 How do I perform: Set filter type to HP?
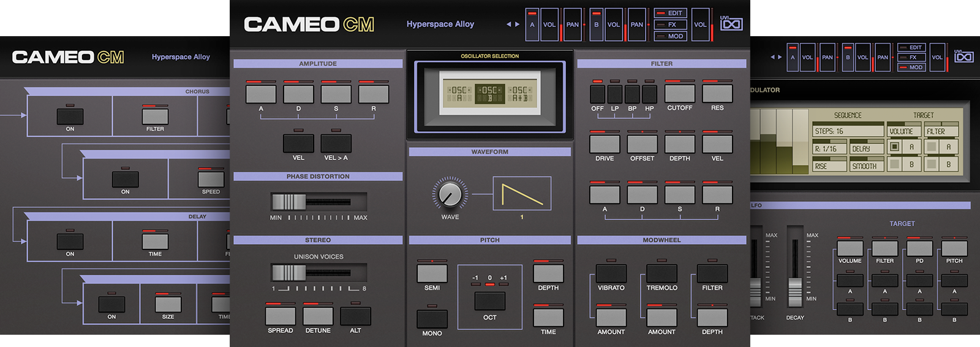649,94
